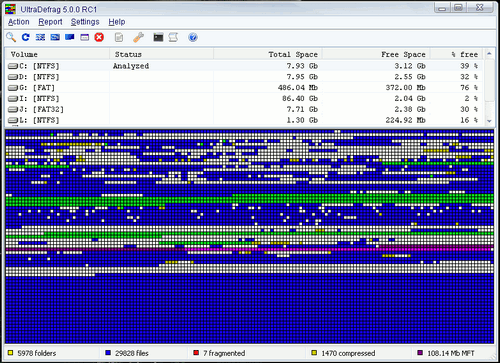
Task: Click the Optimize MFT window-shaped icon
Action: tap(85, 37)
